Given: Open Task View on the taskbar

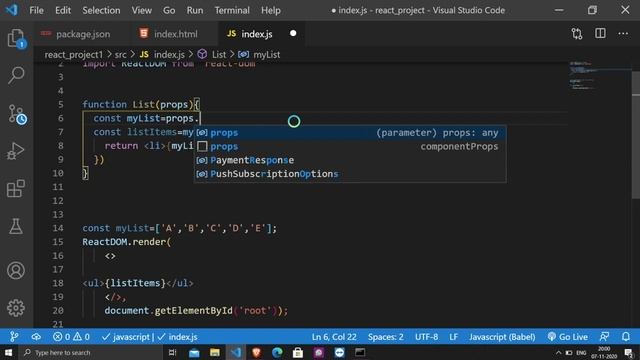Looking at the screenshot, I should point(173,352).
